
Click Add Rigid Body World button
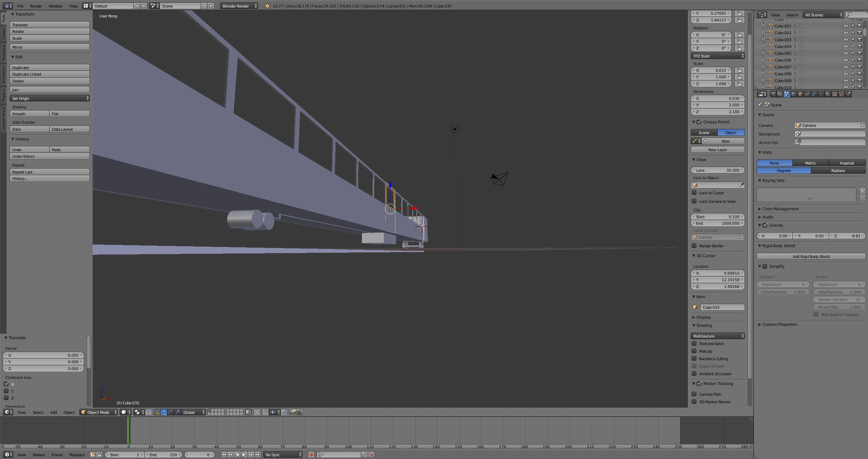[x=811, y=256]
